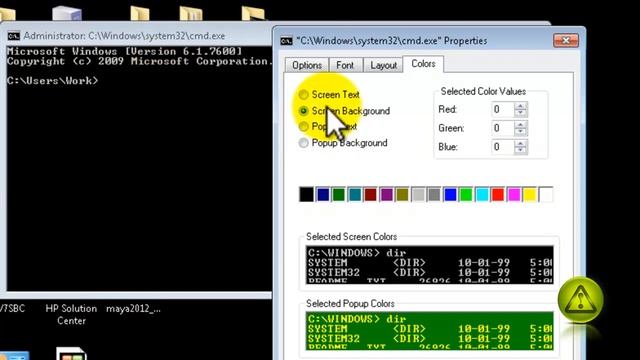Increase the Blue value with up arrow
This screenshot has width=640, height=360.
tap(520, 143)
